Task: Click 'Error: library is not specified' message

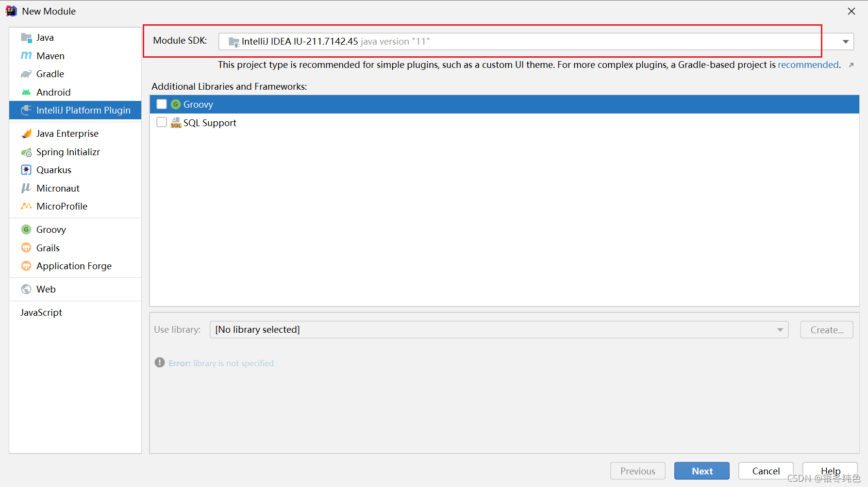Action: pyautogui.click(x=221, y=363)
